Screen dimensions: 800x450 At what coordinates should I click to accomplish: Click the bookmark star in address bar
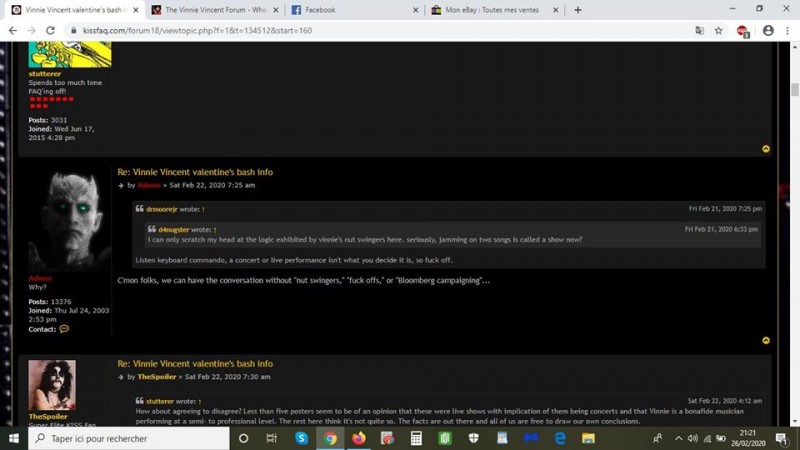click(x=718, y=31)
